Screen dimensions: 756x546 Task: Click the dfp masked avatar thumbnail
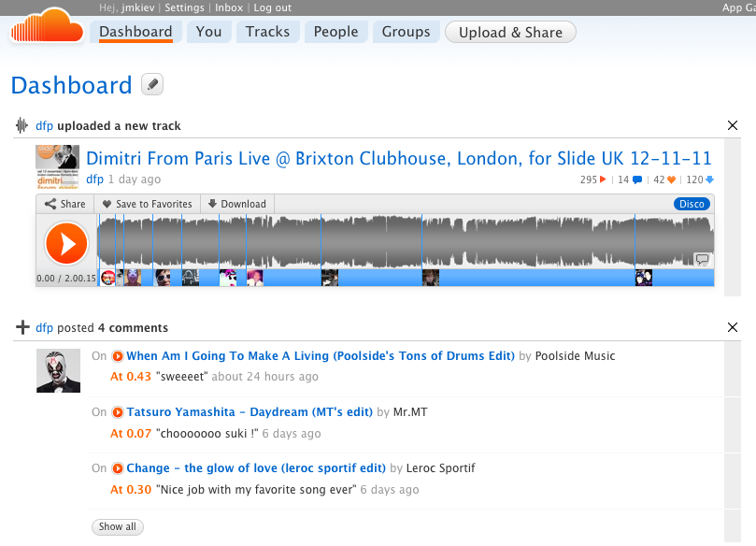click(58, 370)
